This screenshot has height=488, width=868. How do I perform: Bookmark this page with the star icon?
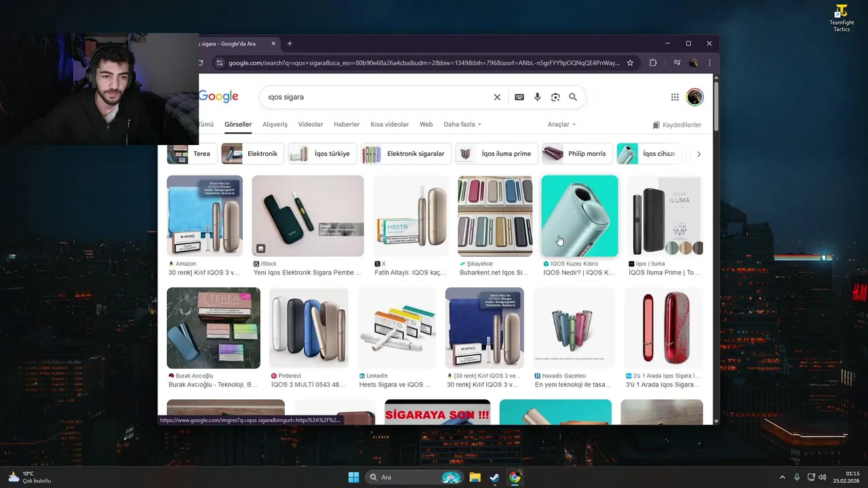[x=630, y=62]
